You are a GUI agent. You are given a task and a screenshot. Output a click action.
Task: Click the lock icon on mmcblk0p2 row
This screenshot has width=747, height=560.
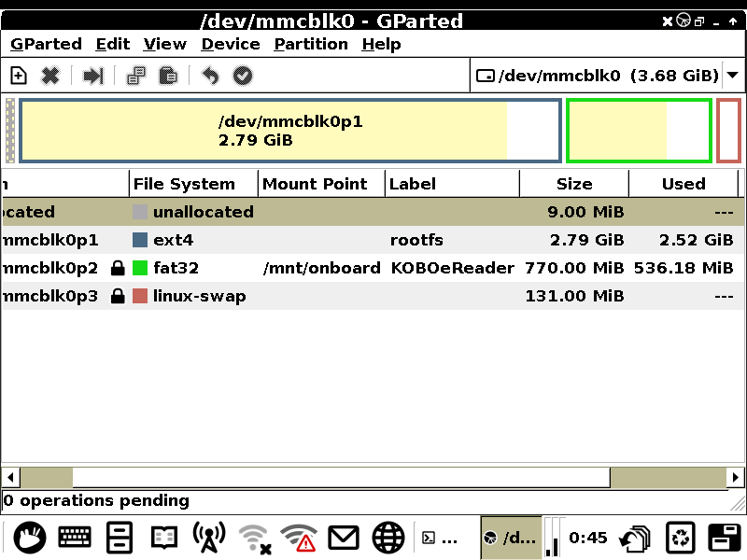[x=118, y=268]
